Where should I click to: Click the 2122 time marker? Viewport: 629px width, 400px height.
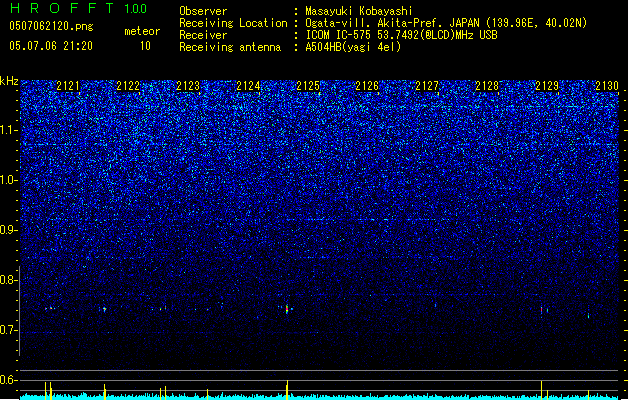point(128,86)
